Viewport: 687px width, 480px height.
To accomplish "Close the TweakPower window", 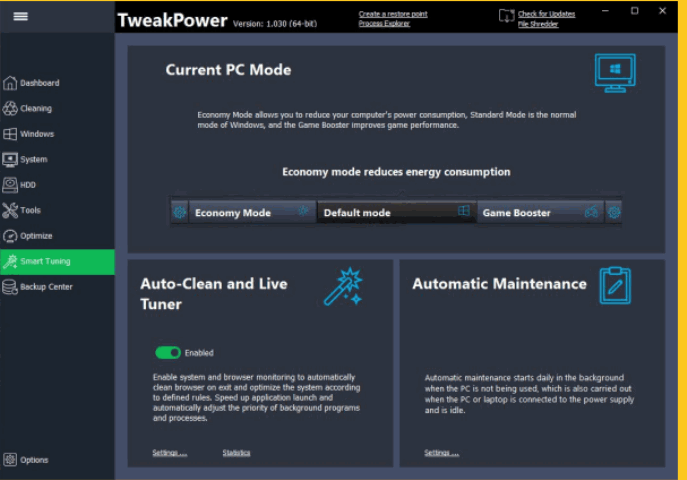I will click(662, 11).
